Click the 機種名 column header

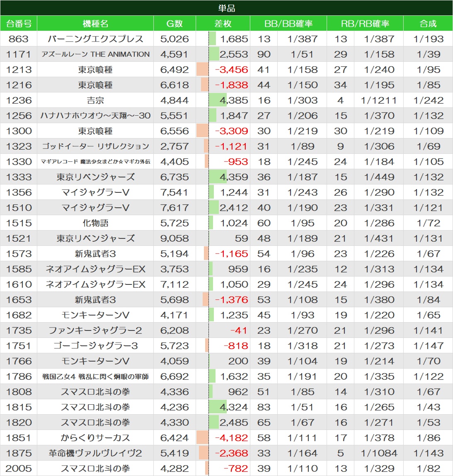(95, 24)
